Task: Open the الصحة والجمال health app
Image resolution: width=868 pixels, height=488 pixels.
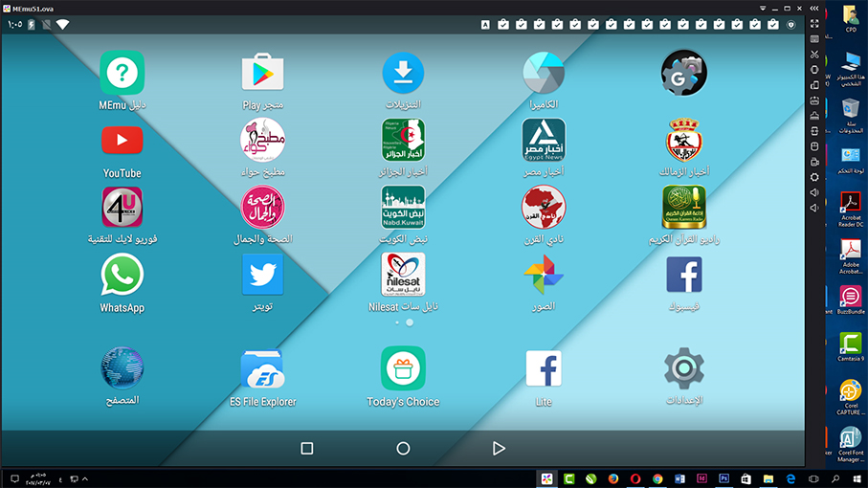Action: click(262, 208)
